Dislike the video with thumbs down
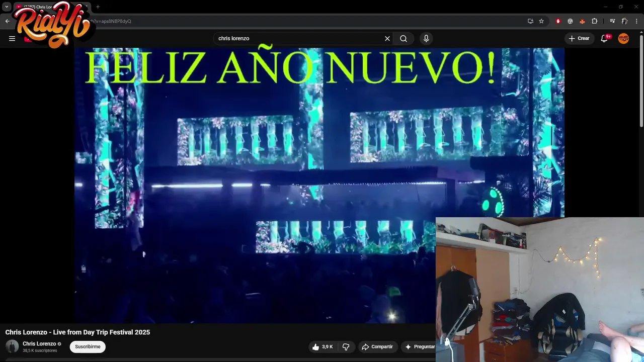The width and height of the screenshot is (644, 362). tap(346, 346)
